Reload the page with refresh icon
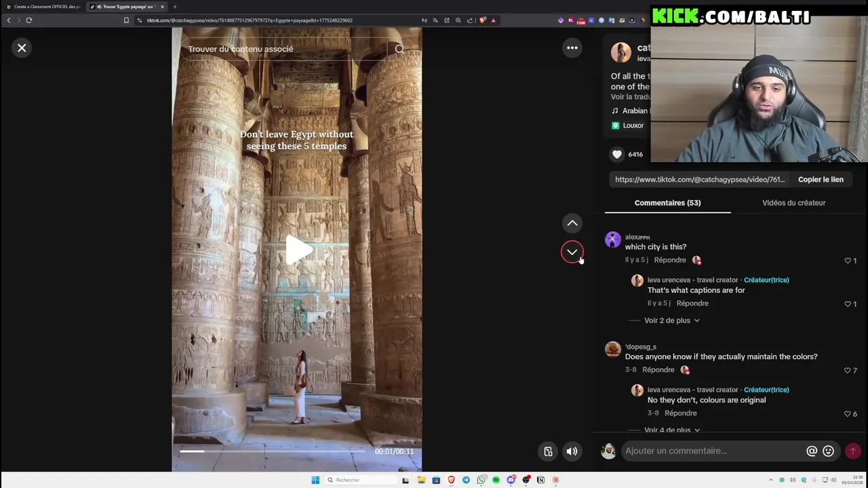This screenshot has width=868, height=488. (29, 20)
